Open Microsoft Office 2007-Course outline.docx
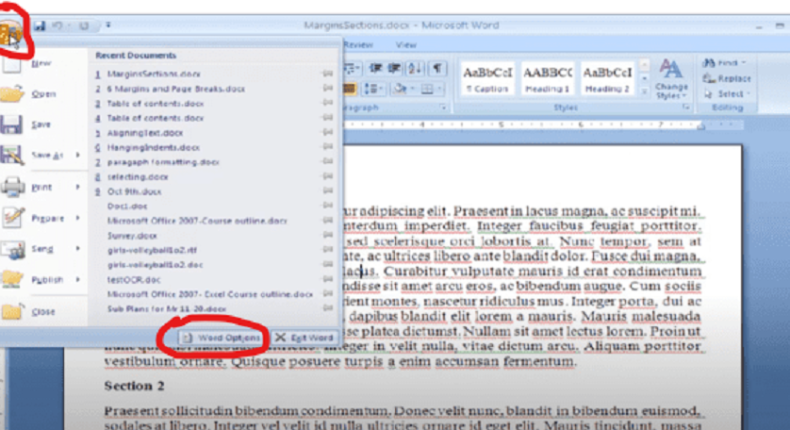 pos(197,221)
